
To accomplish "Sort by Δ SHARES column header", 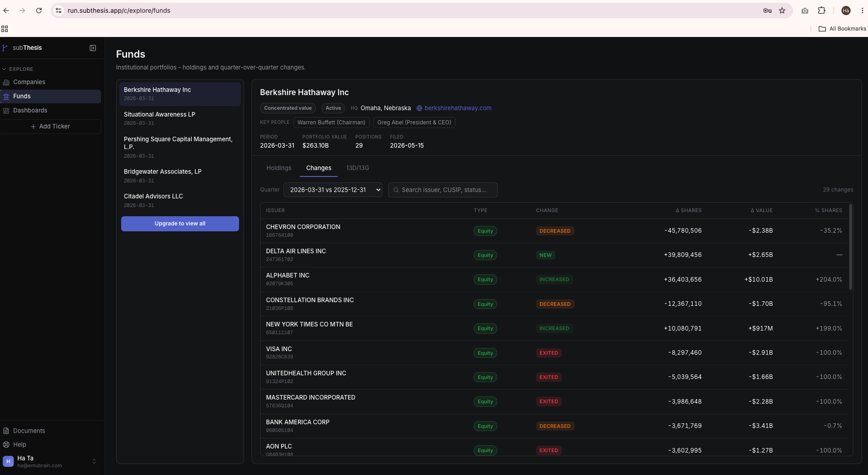I will (x=688, y=211).
